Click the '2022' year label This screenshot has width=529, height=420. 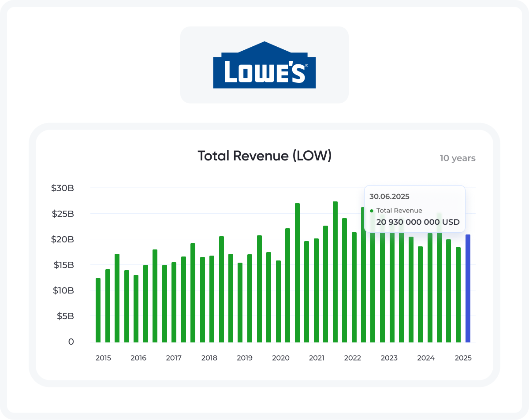(353, 358)
